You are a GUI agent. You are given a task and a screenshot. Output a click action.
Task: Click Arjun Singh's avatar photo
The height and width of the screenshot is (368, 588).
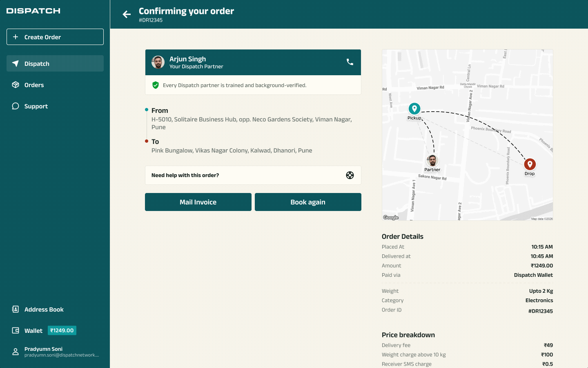pos(158,62)
